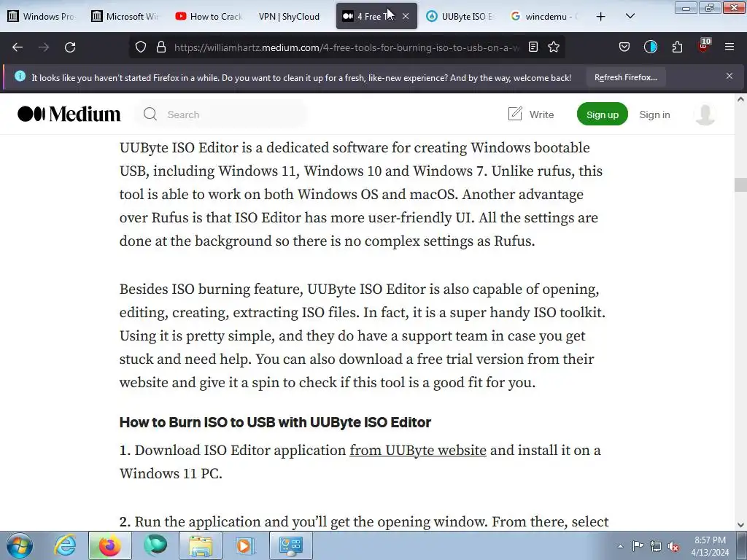The image size is (747, 560).
Task: Switch to wincdemu Google tab
Action: (x=544, y=16)
